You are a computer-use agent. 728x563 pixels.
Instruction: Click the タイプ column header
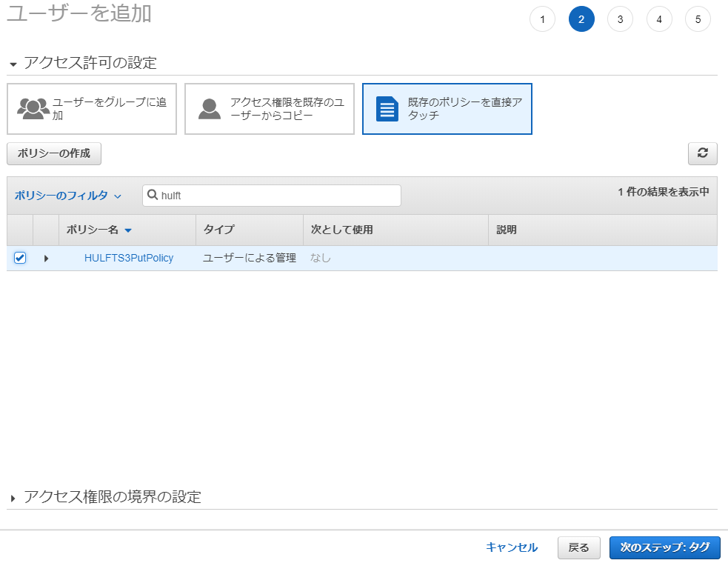[x=216, y=230]
